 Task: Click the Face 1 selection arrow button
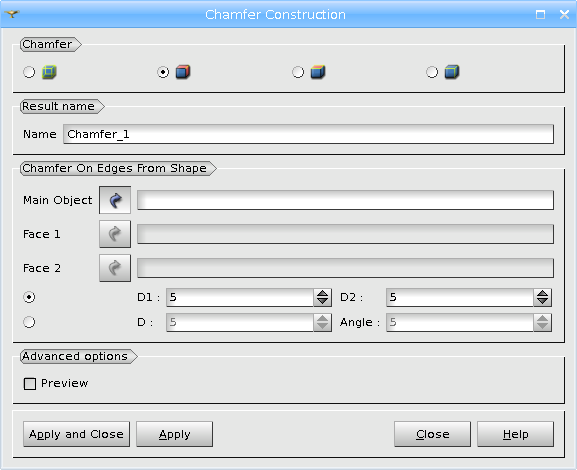[x=115, y=234]
